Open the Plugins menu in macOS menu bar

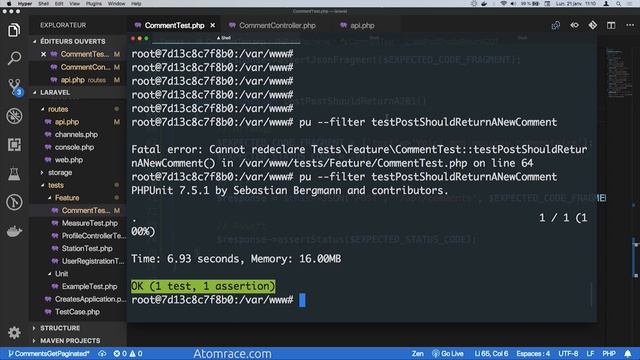coord(94,3)
